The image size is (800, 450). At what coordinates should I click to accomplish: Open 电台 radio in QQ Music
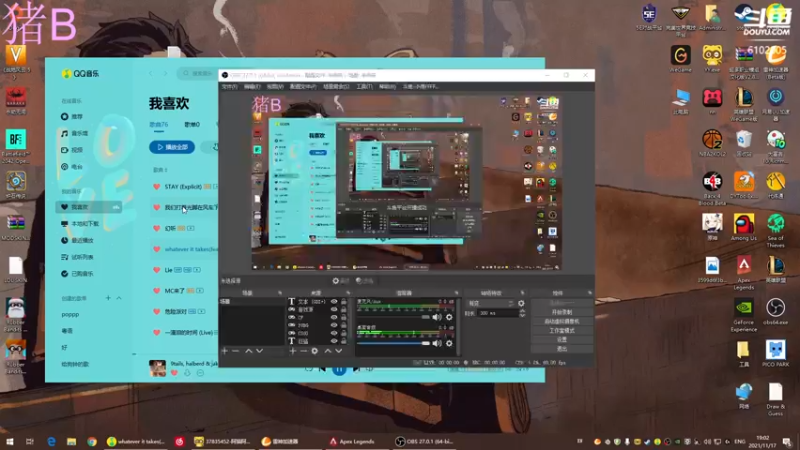point(72,167)
